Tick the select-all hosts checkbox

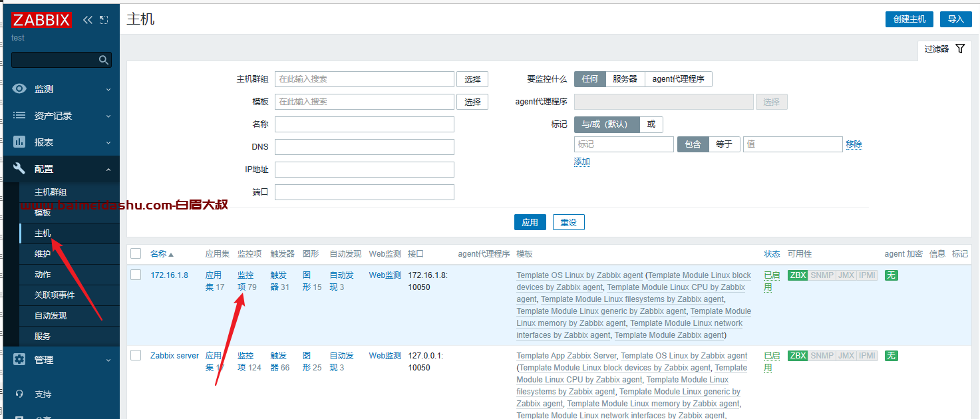[x=136, y=253]
